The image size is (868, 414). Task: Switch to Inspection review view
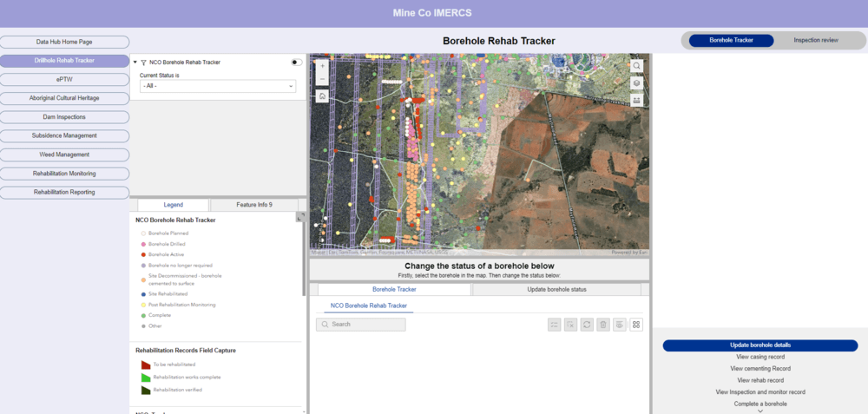[x=815, y=41]
